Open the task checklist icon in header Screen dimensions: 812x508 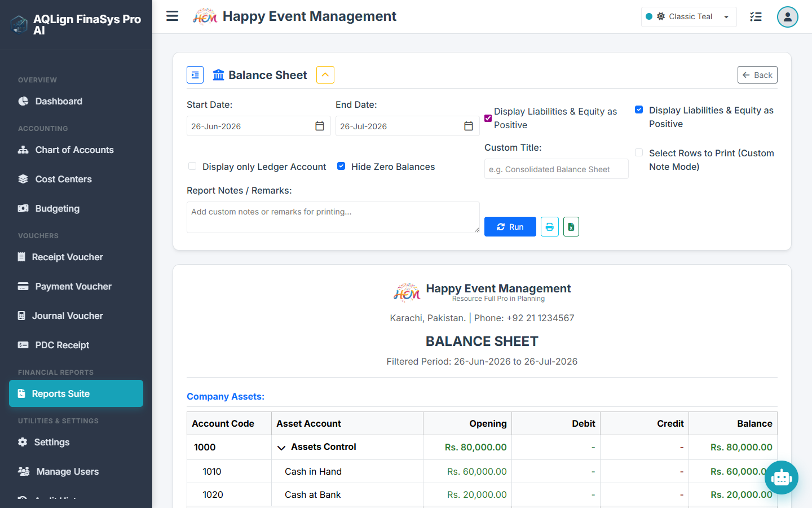(x=756, y=17)
